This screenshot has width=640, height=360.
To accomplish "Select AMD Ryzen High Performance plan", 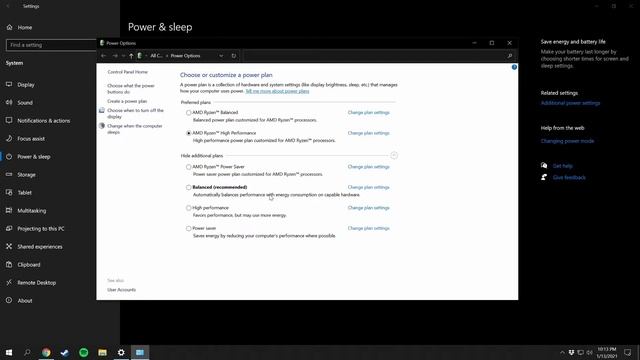I will coord(189,133).
